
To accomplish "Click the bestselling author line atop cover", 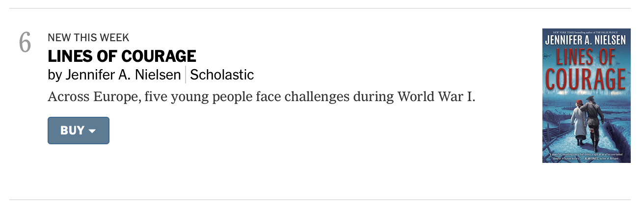I will click(x=586, y=32).
